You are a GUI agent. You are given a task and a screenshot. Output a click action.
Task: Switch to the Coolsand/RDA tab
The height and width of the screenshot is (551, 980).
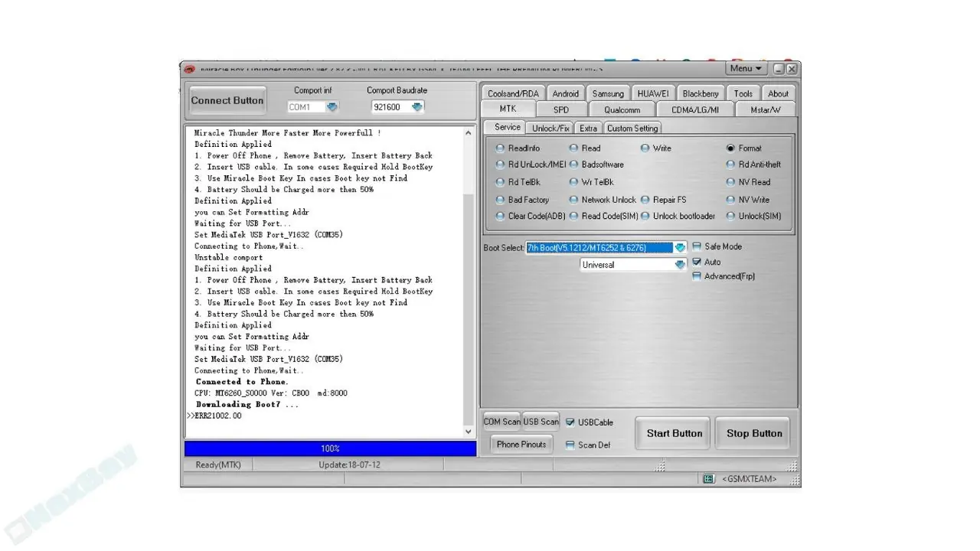[x=513, y=93]
